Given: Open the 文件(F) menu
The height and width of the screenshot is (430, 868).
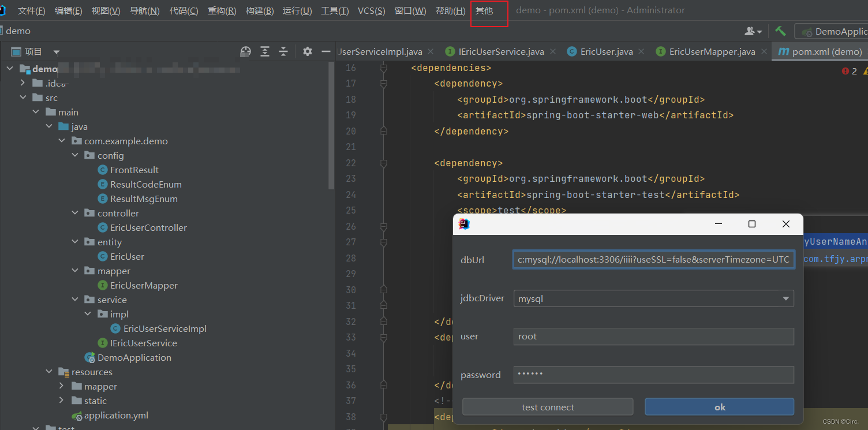Looking at the screenshot, I should (x=31, y=11).
